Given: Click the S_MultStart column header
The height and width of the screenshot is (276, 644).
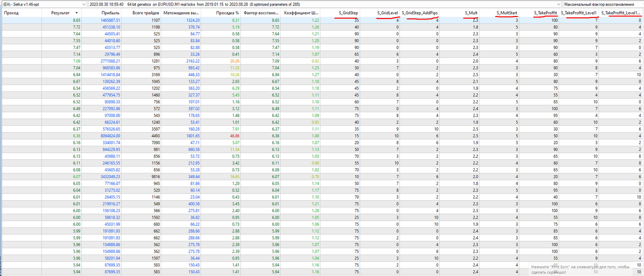Looking at the screenshot, I should [x=507, y=12].
